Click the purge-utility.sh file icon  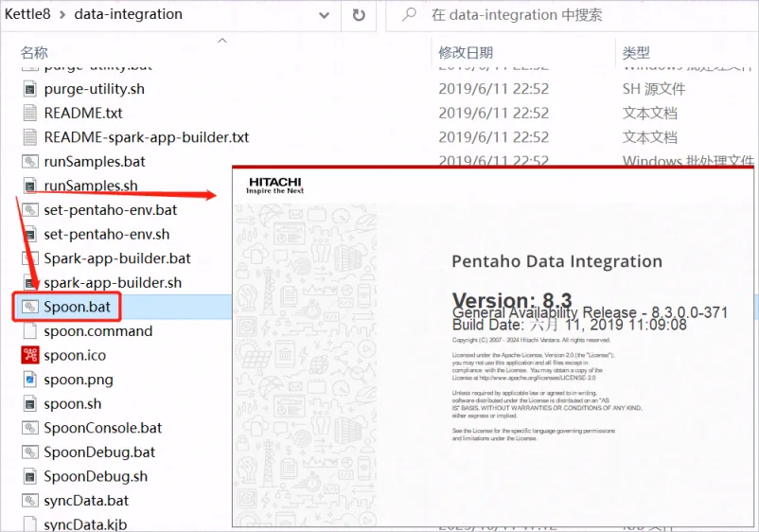[x=30, y=89]
